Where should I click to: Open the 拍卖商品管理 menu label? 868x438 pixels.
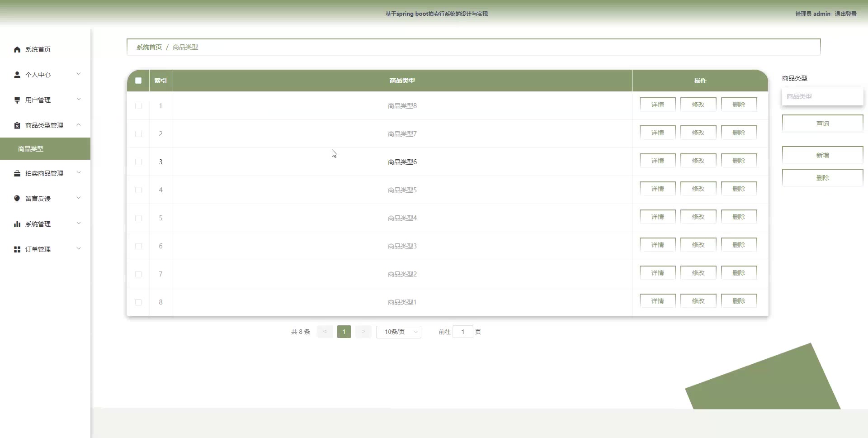tap(44, 173)
